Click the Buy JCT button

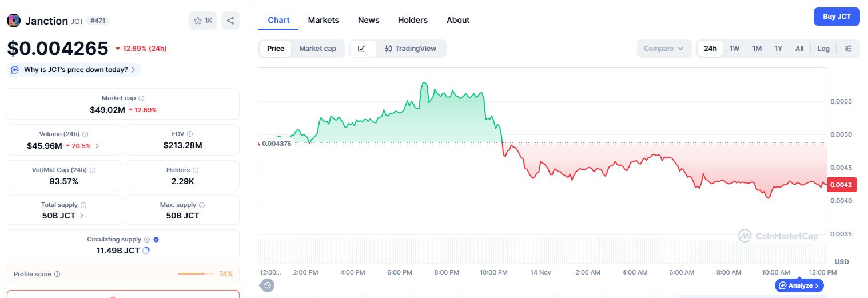click(x=836, y=17)
